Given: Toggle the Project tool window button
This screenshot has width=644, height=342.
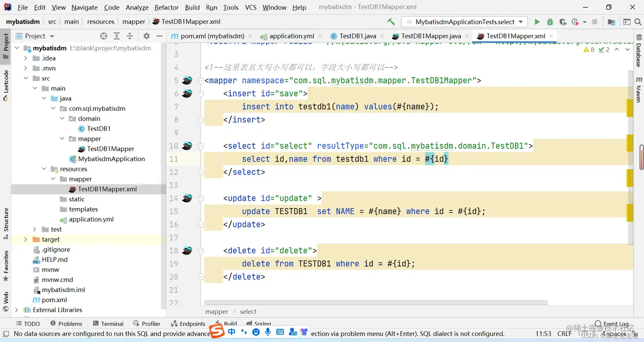Looking at the screenshot, I should tap(6, 46).
